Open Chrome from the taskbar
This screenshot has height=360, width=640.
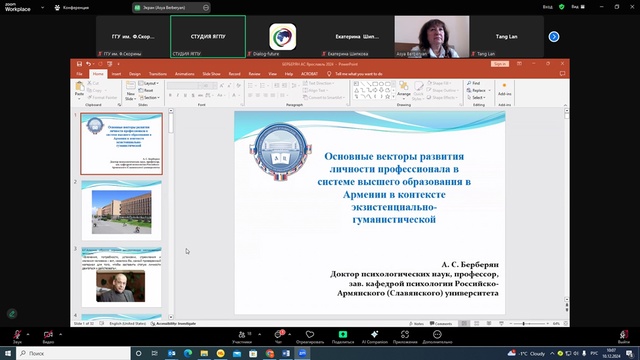tap(269, 353)
